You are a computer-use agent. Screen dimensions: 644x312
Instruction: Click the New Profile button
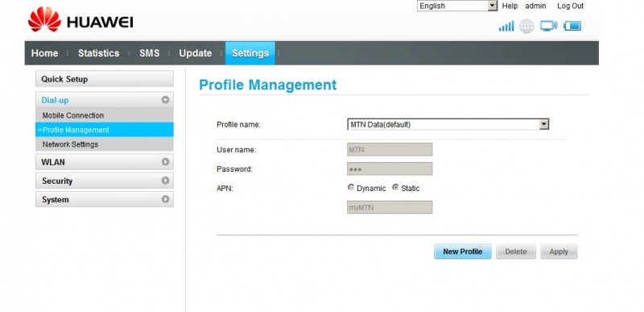pyautogui.click(x=462, y=252)
